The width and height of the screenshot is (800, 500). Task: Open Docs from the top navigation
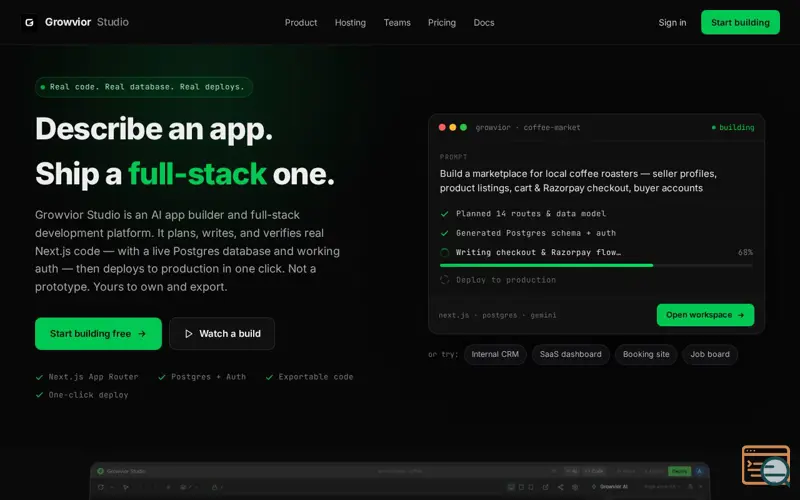pyautogui.click(x=484, y=22)
